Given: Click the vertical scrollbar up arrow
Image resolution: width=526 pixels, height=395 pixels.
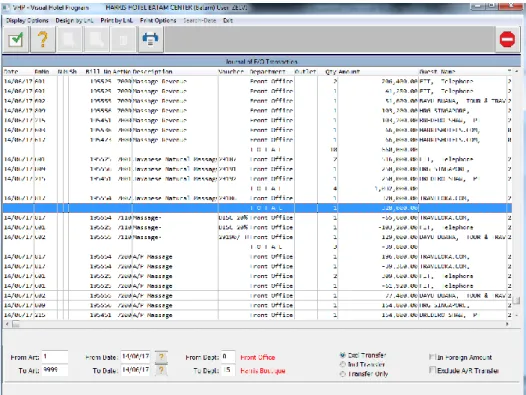Looking at the screenshot, I should coord(517,71).
